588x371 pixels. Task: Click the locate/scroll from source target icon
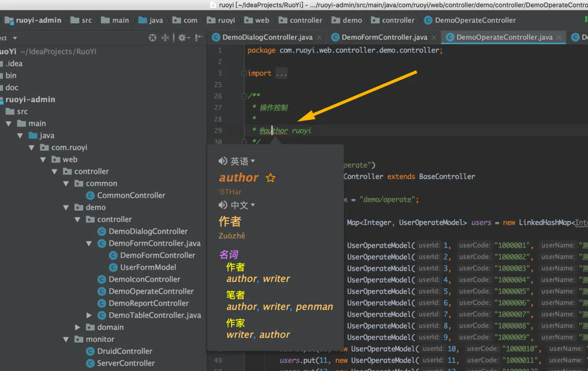(152, 37)
